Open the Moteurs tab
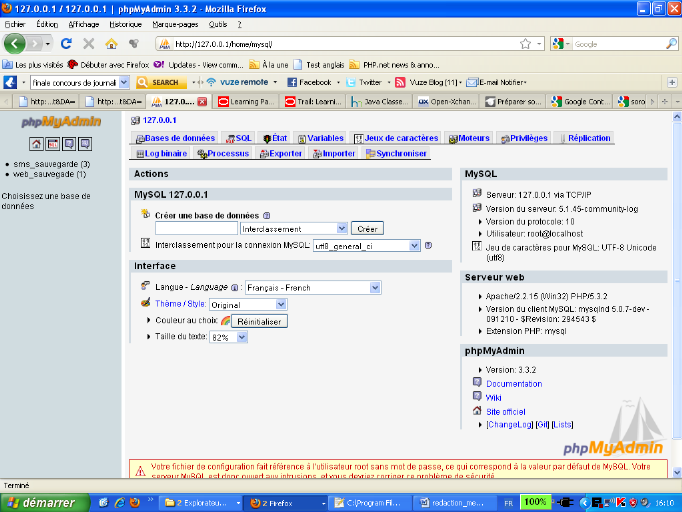 point(469,138)
